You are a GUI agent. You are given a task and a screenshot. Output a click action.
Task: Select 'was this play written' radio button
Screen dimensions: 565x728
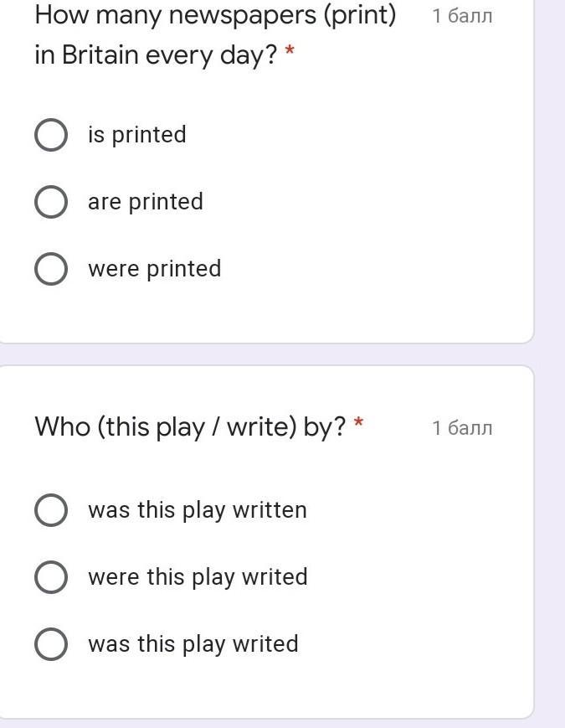click(x=51, y=510)
